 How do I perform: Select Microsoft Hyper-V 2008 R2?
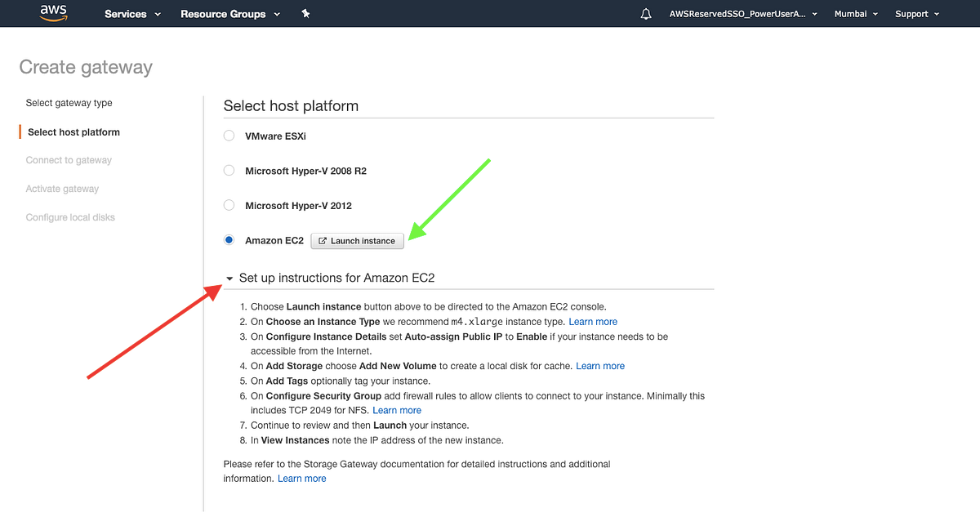(x=229, y=170)
